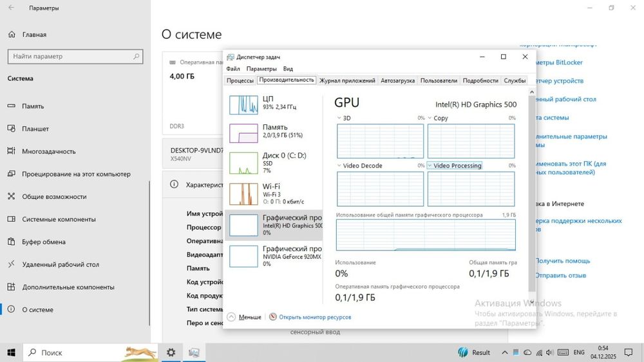The image size is (644, 362).
Task: Open the Параметры menu in Task Manager
Action: pos(261,69)
